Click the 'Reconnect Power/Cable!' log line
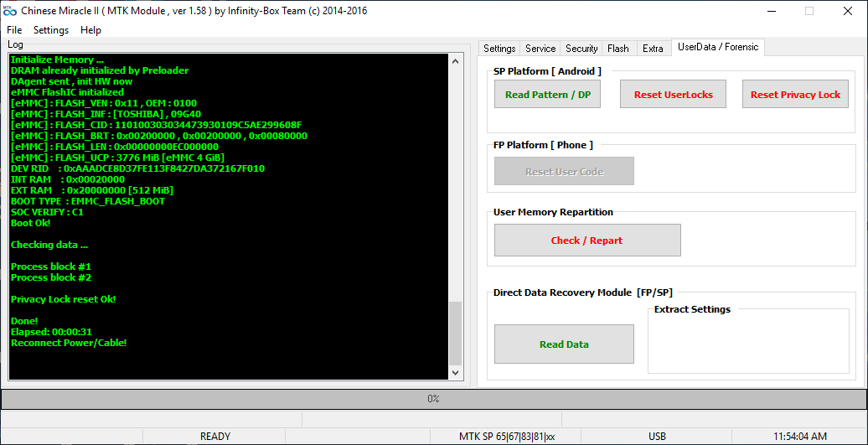 [x=69, y=343]
